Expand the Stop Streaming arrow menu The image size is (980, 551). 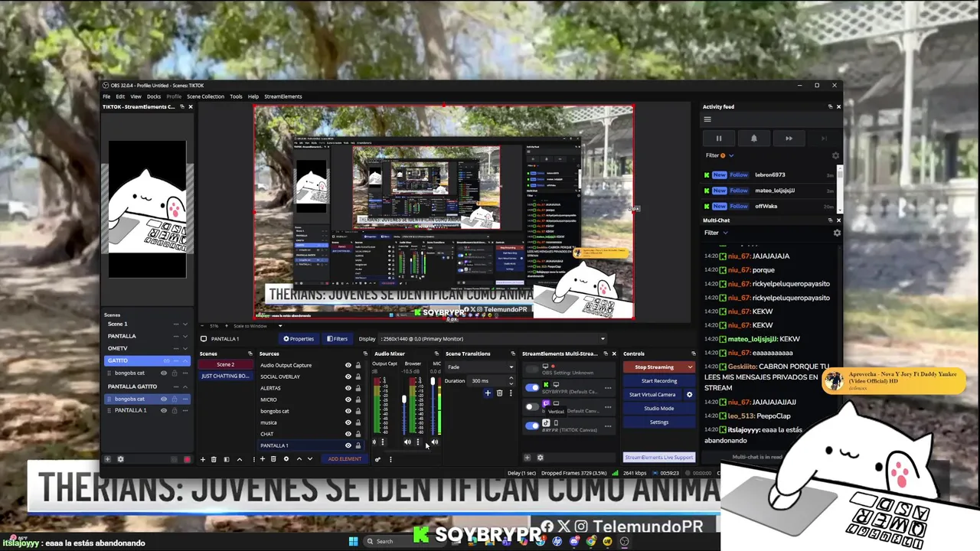pos(690,367)
